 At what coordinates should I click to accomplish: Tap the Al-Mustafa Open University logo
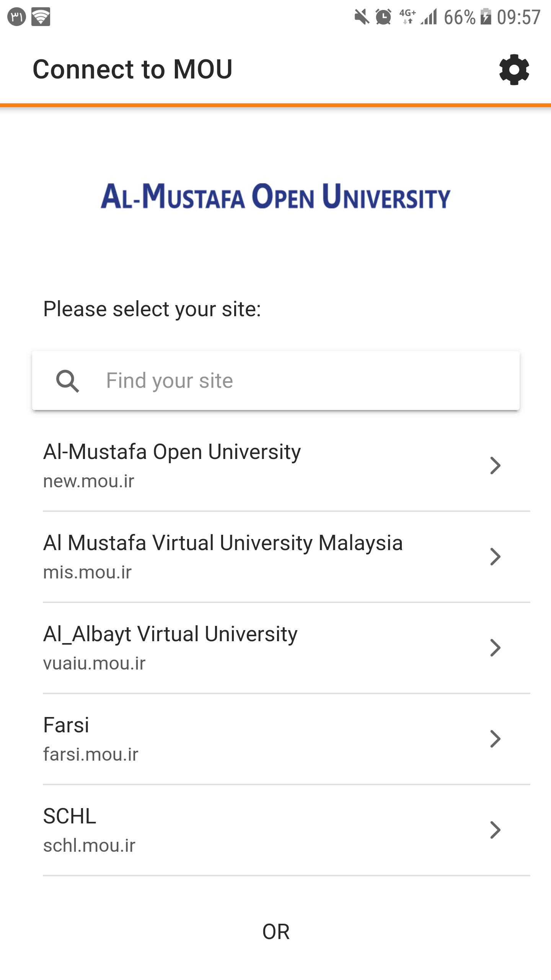click(275, 196)
